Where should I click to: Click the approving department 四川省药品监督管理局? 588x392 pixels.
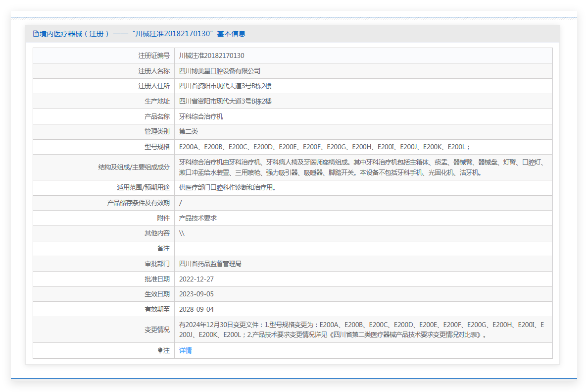click(210, 264)
